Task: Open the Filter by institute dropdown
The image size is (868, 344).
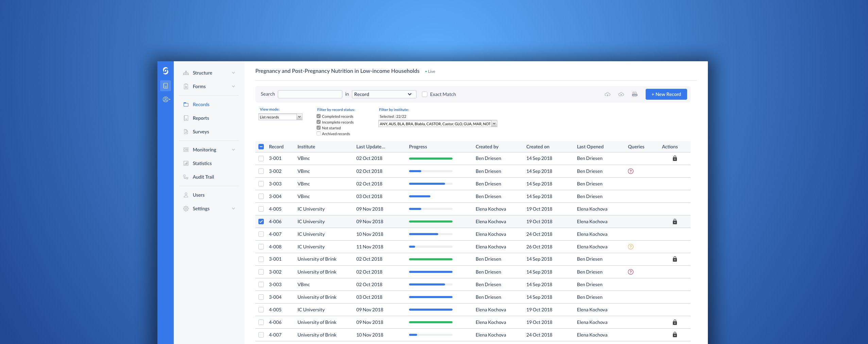Action: point(438,124)
